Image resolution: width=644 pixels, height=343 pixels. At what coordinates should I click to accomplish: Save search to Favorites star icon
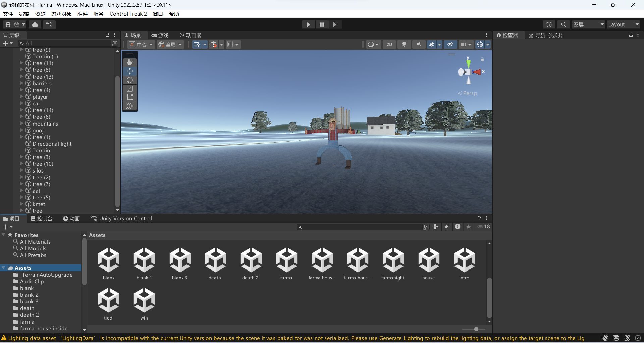click(469, 227)
